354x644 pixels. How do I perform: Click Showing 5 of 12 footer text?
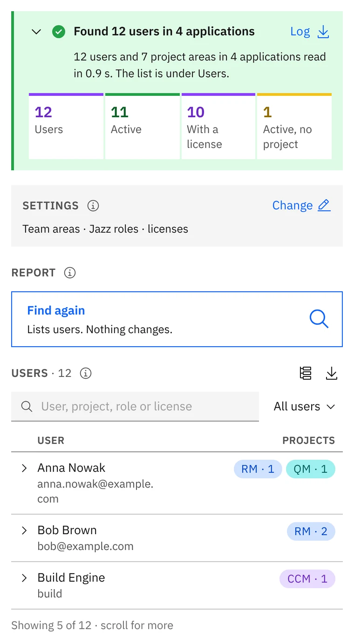pyautogui.click(x=92, y=625)
